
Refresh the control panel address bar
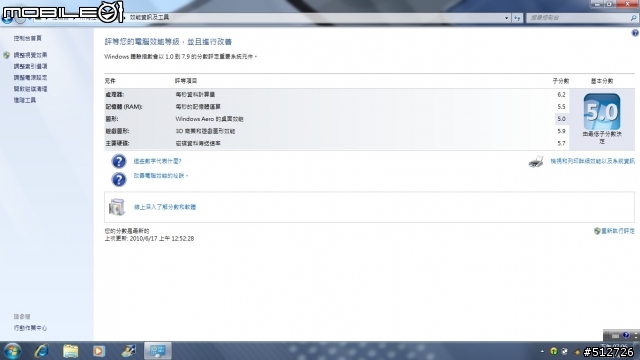tap(517, 18)
